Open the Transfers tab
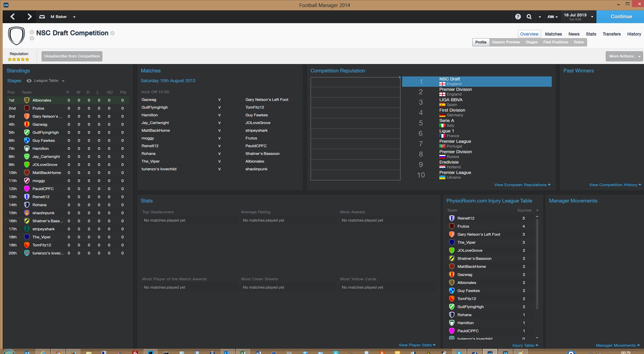The width and height of the screenshot is (644, 354). coord(611,34)
